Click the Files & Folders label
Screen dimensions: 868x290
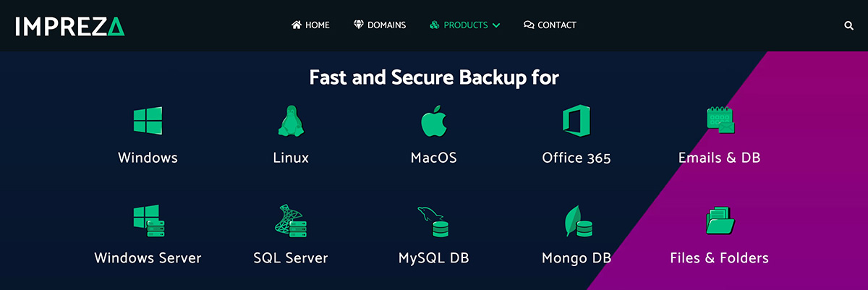pyautogui.click(x=720, y=257)
